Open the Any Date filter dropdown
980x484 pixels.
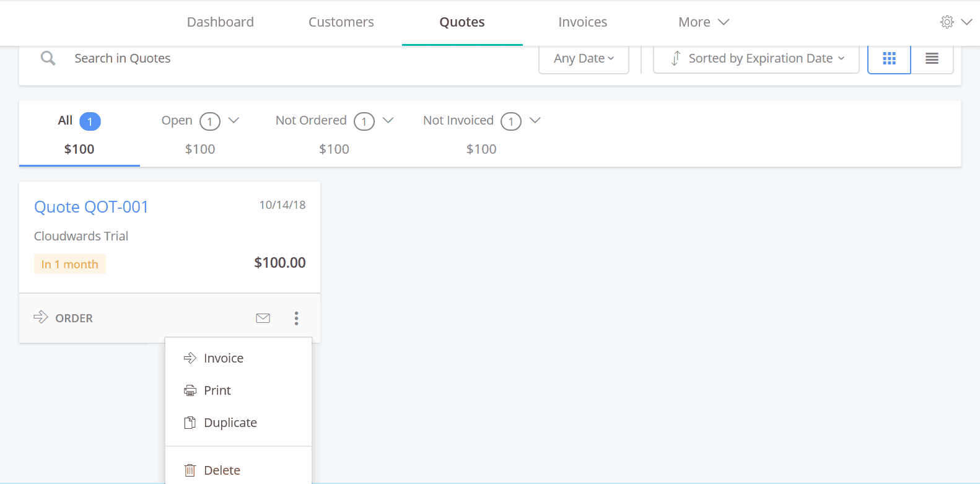(584, 59)
